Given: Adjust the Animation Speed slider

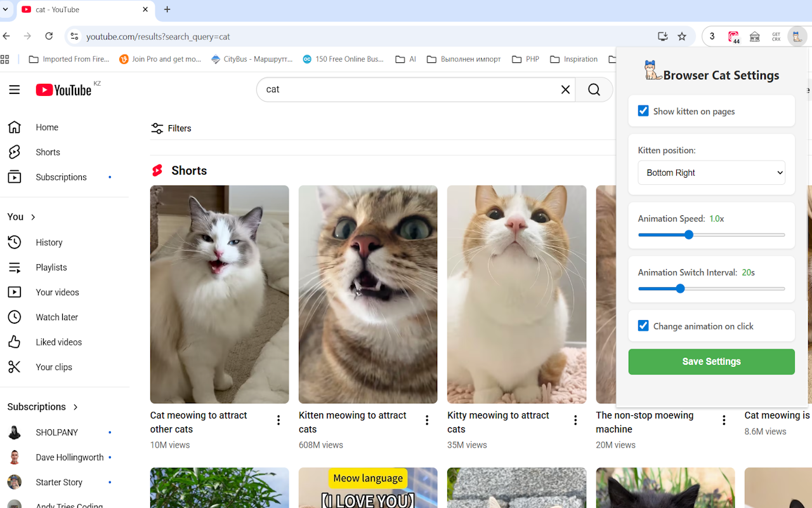Looking at the screenshot, I should point(711,235).
